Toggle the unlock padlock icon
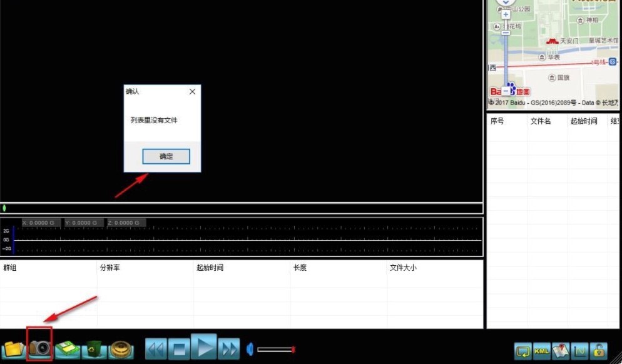The image size is (622, 364). coord(599,350)
